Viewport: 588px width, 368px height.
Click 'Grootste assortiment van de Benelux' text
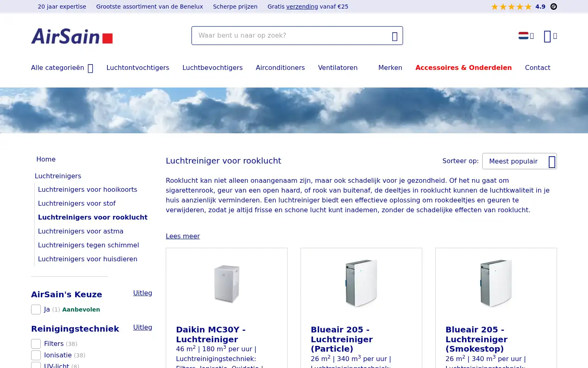[149, 7]
